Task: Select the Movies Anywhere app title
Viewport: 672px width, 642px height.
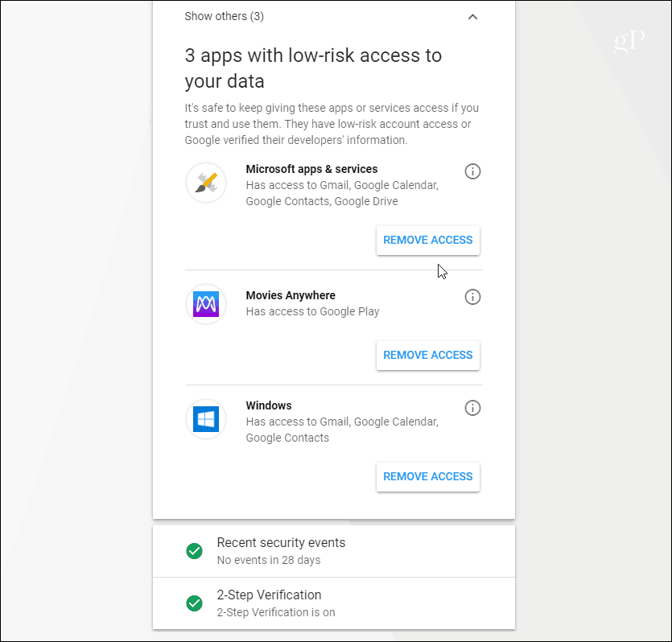Action: pyautogui.click(x=291, y=295)
